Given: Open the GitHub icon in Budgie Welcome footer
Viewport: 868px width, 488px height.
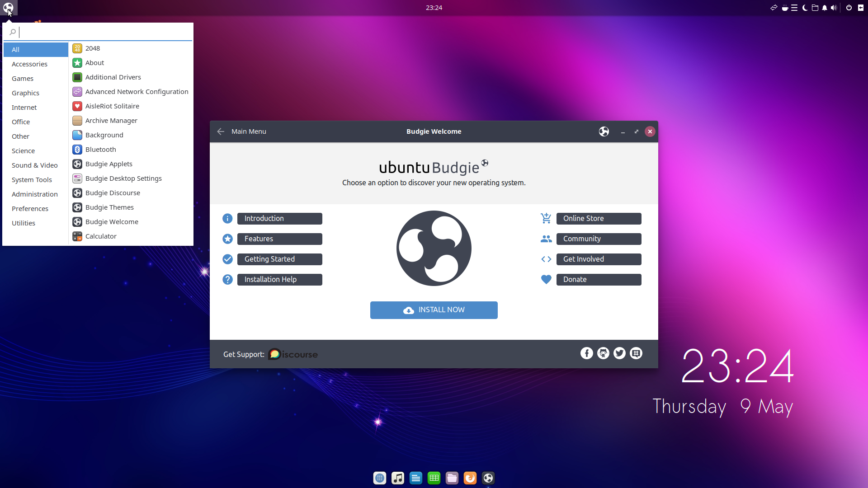Looking at the screenshot, I should (x=603, y=353).
